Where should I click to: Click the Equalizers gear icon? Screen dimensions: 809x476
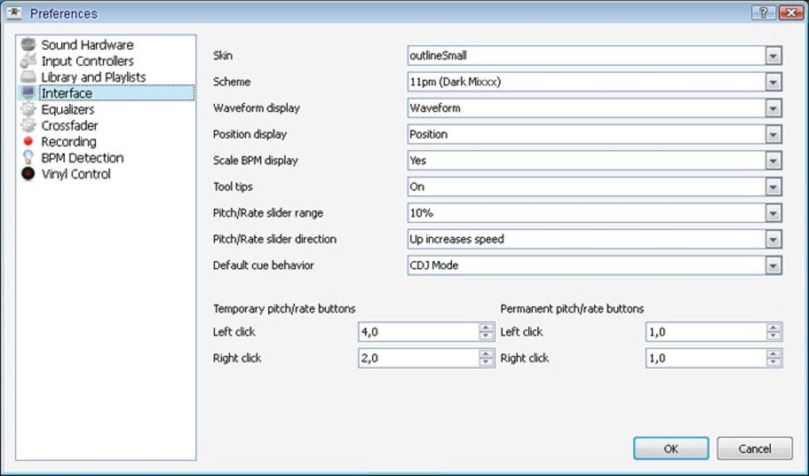click(28, 109)
